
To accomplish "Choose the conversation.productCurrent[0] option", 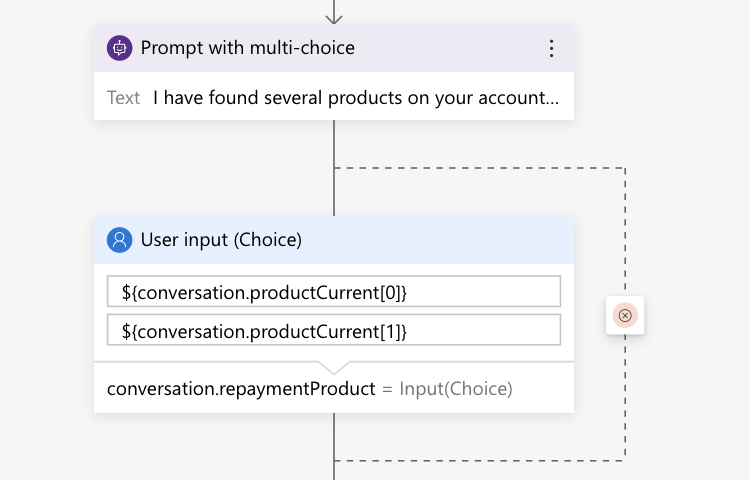I will tap(334, 291).
